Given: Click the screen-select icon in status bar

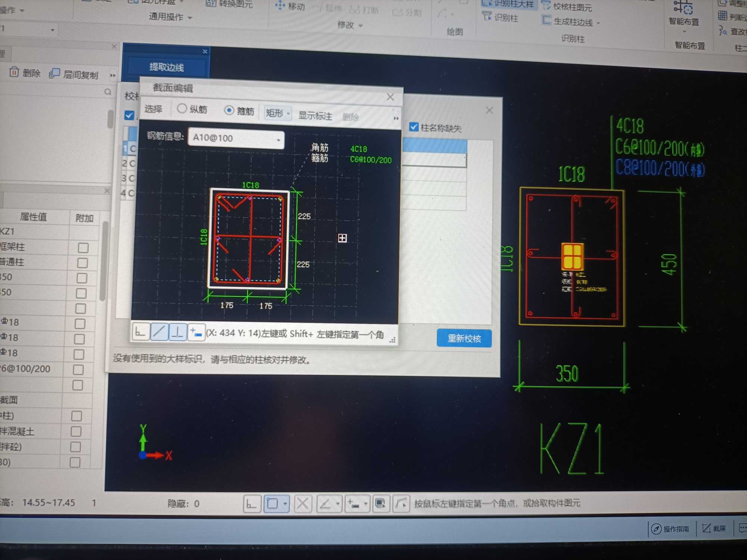Looking at the screenshot, I should (x=381, y=504).
